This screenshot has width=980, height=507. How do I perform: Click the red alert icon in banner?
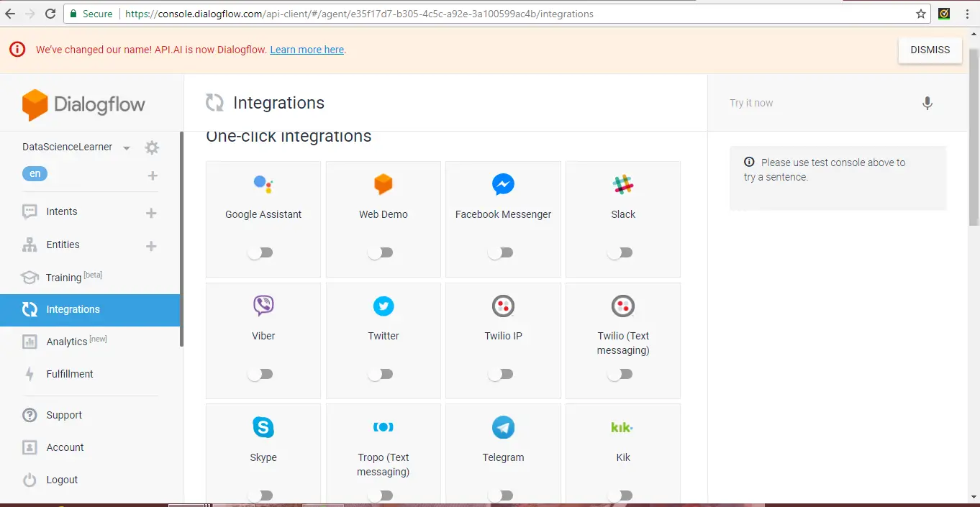(17, 50)
